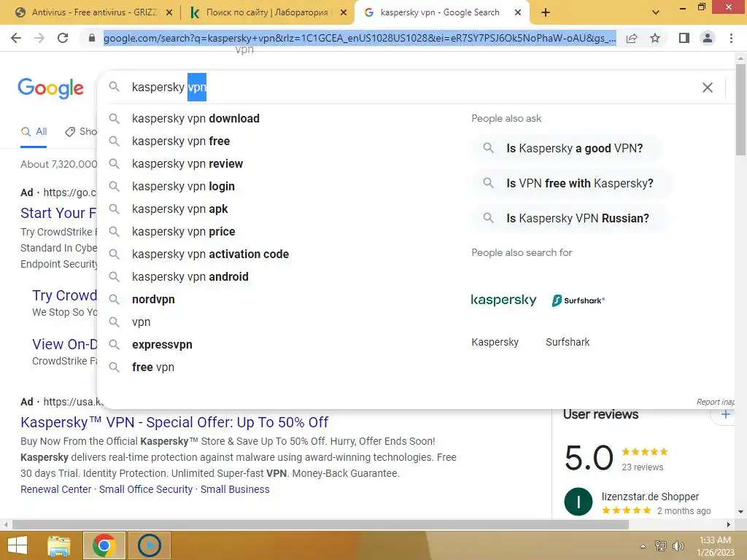The image size is (747, 560).
Task: Choose suggestion kaspersky vpn free
Action: pos(181,141)
